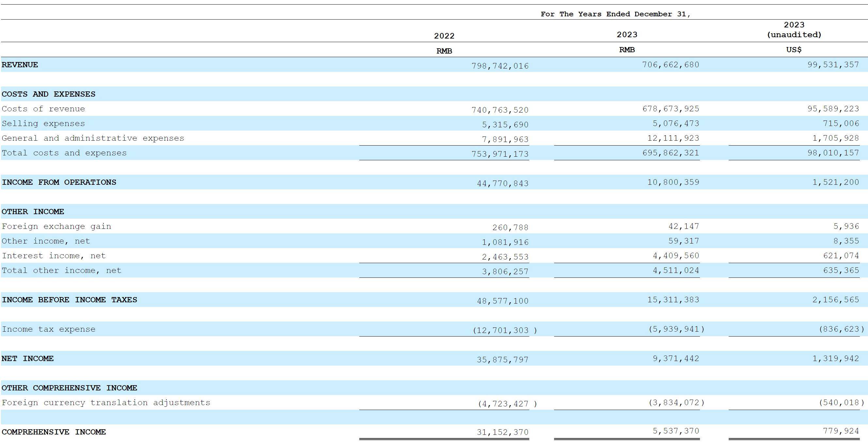
Task: Select costs of revenue 740,763,520
Action: 500,110
